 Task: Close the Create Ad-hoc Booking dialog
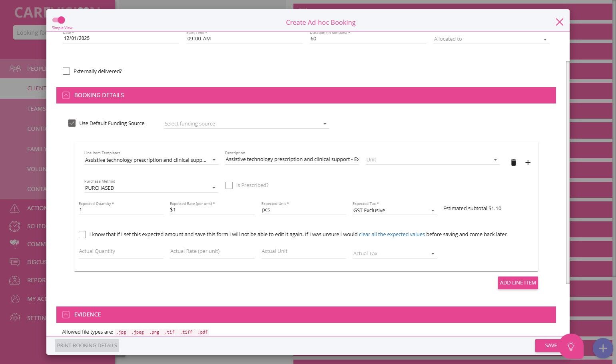(x=560, y=22)
